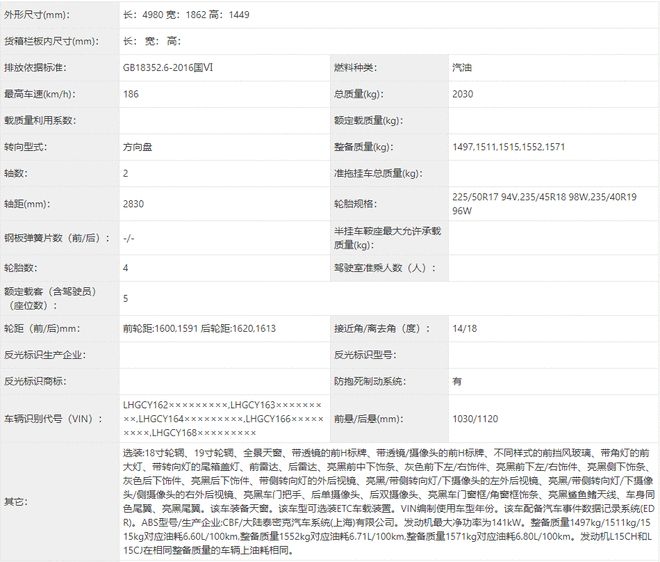
Task: Click the 接近角/离去角（度） label
Action: [383, 328]
